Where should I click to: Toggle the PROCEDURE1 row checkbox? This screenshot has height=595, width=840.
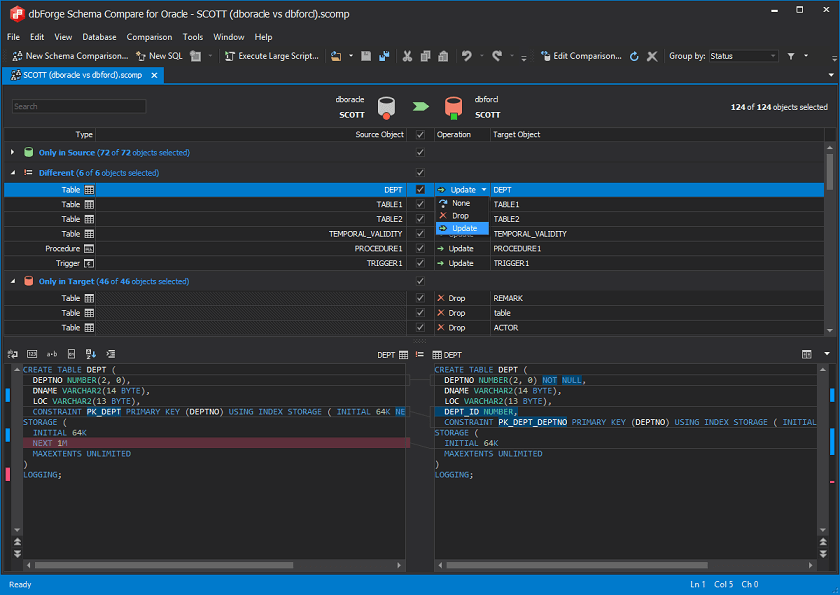click(x=420, y=248)
